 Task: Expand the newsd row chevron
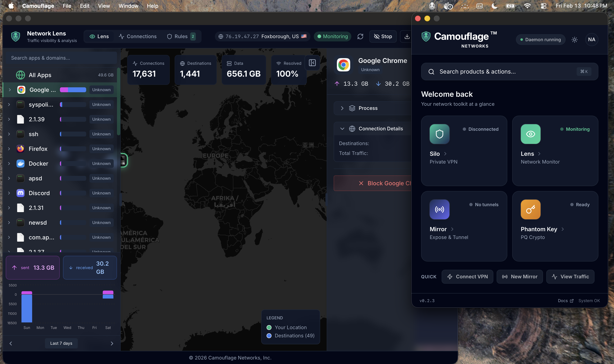[9, 222]
